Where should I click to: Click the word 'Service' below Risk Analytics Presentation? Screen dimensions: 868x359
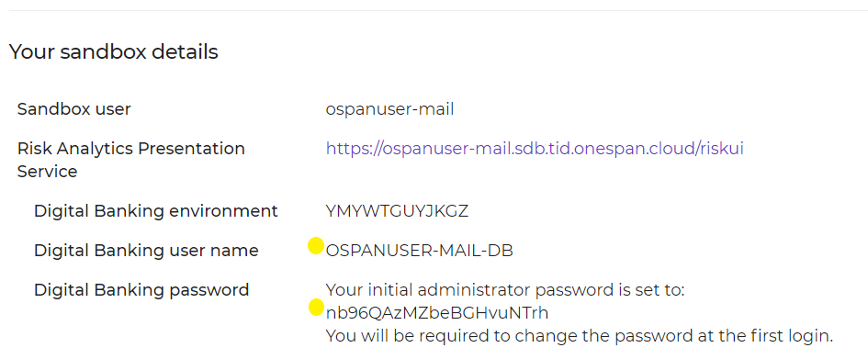(47, 172)
